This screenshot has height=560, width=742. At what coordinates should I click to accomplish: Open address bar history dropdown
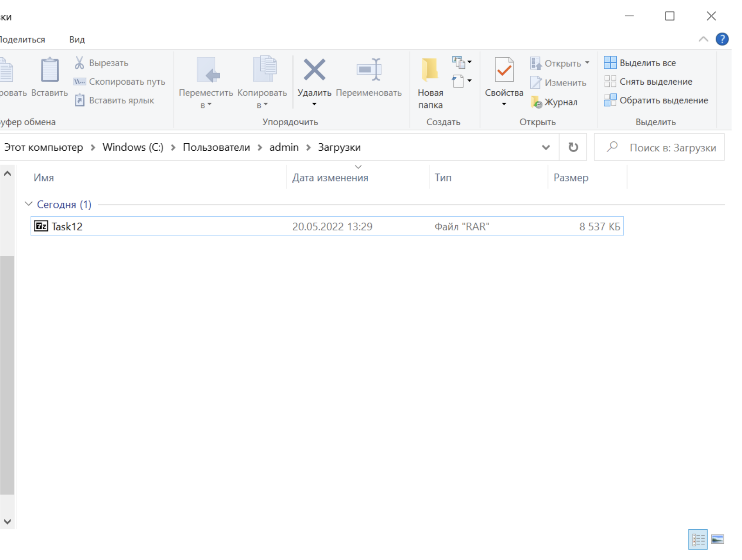546,147
